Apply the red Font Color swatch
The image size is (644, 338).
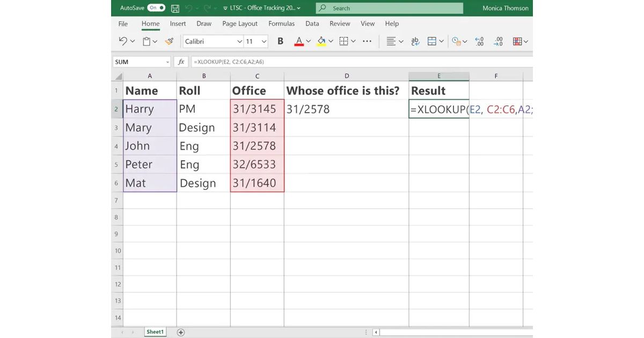(299, 41)
